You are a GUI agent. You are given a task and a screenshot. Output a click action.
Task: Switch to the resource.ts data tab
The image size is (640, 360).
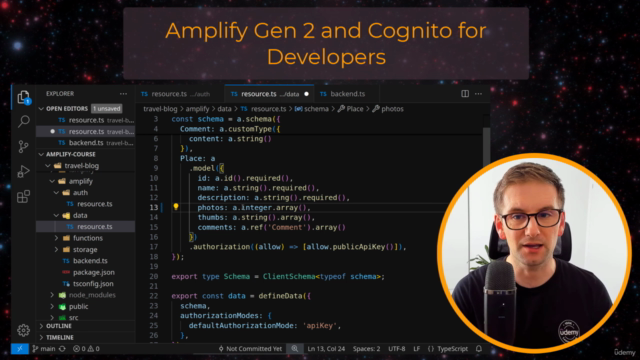[269, 94]
